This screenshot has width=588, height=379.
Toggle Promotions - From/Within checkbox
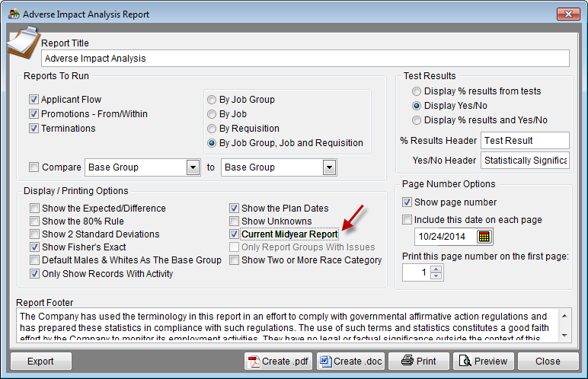(34, 113)
